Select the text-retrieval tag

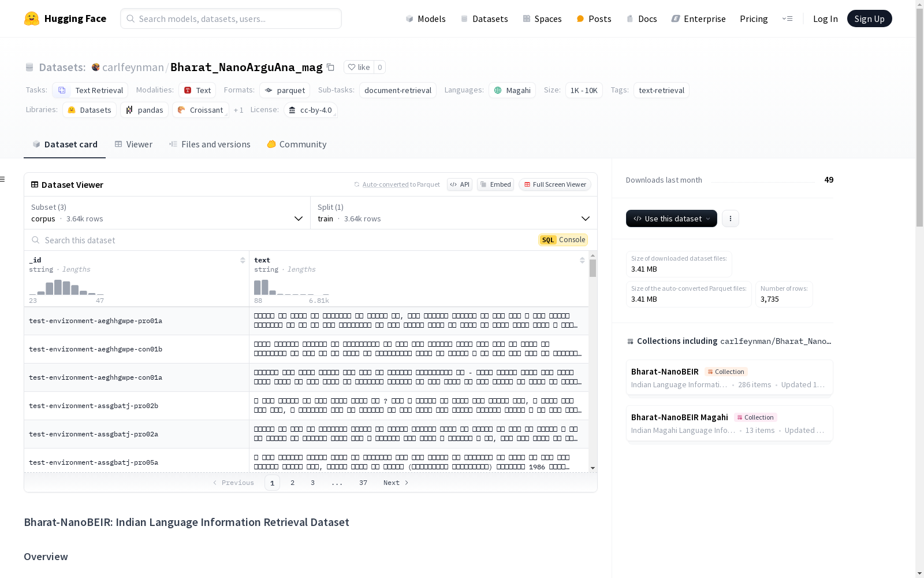point(661,90)
